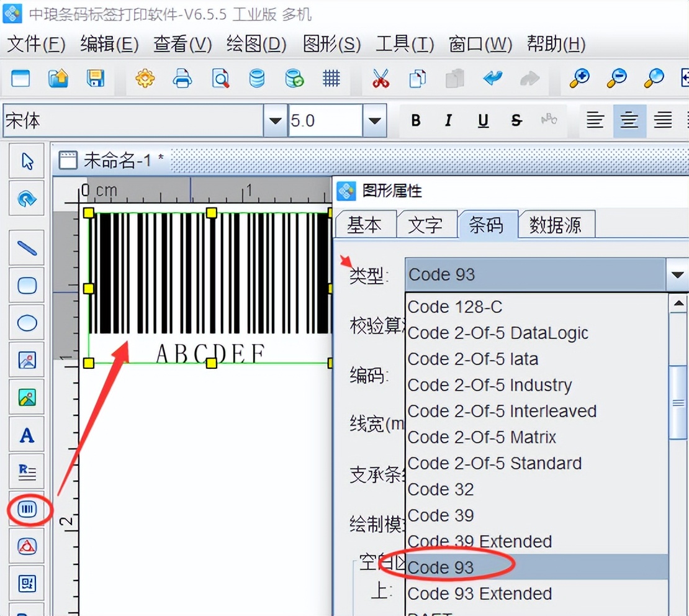Open the gear settings toolbar icon

click(145, 79)
